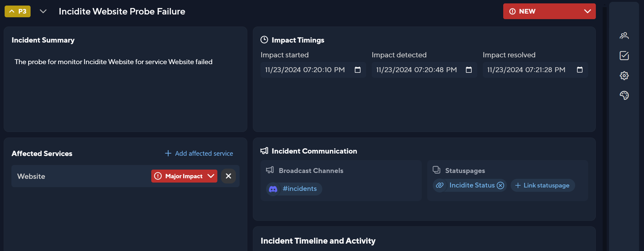644x251 pixels.
Task: Edit the Impact started date field
Action: (313, 70)
